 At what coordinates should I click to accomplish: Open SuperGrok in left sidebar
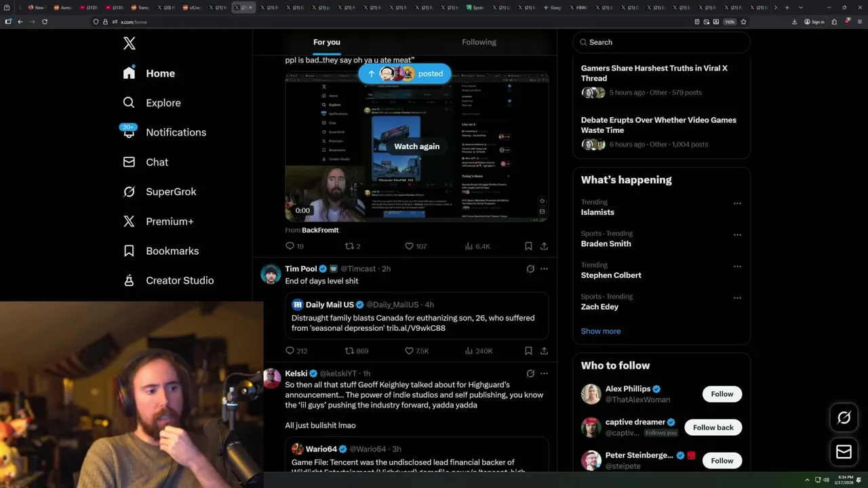159,192
